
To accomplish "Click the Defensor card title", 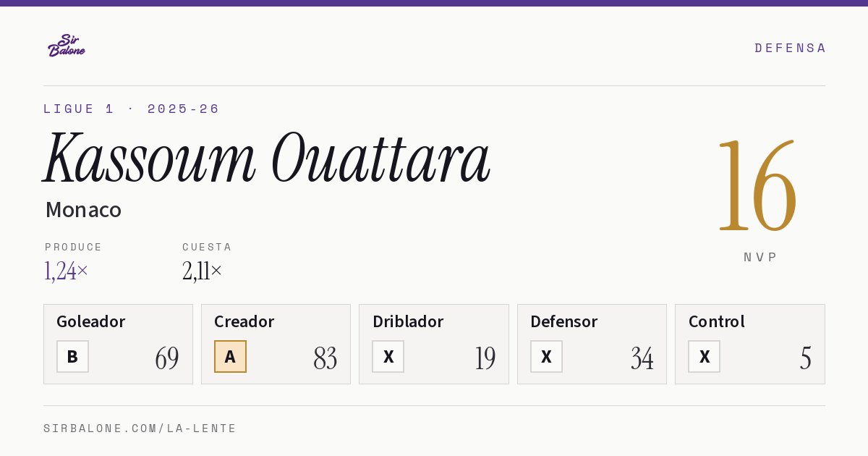I will click(564, 321).
